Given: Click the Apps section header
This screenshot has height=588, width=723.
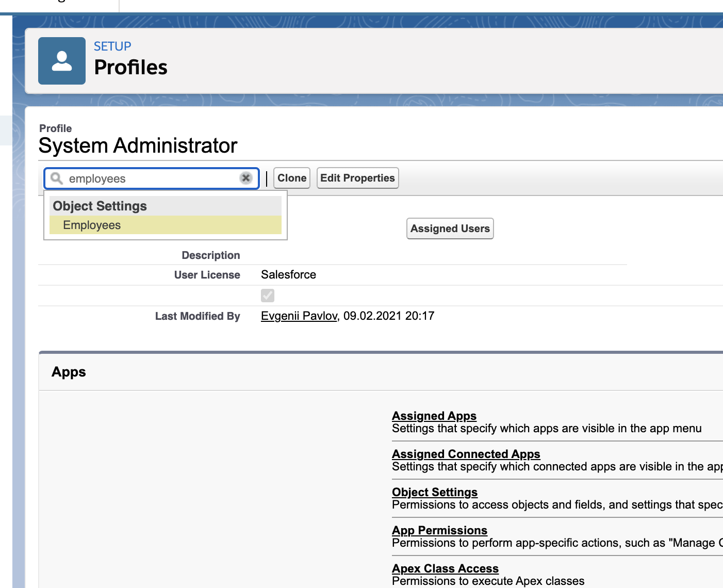Looking at the screenshot, I should point(69,372).
